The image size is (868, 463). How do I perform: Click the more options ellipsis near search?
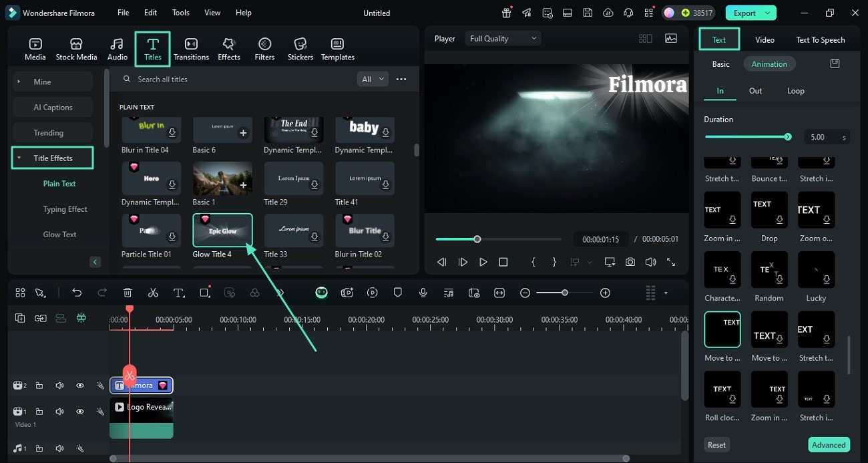(401, 79)
